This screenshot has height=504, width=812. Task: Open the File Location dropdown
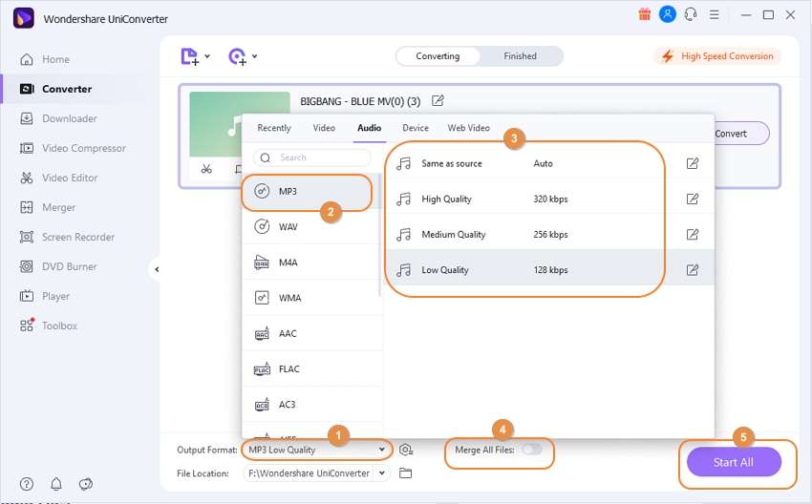point(382,472)
